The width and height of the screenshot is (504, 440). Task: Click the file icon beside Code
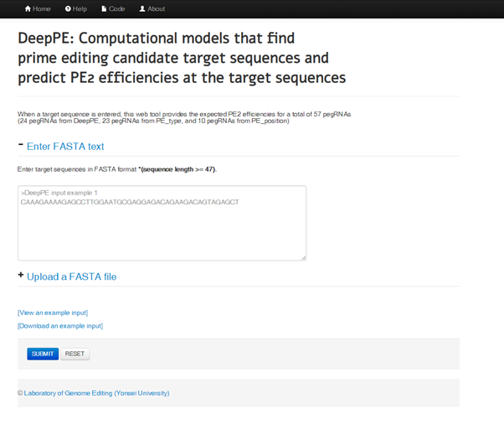click(104, 9)
